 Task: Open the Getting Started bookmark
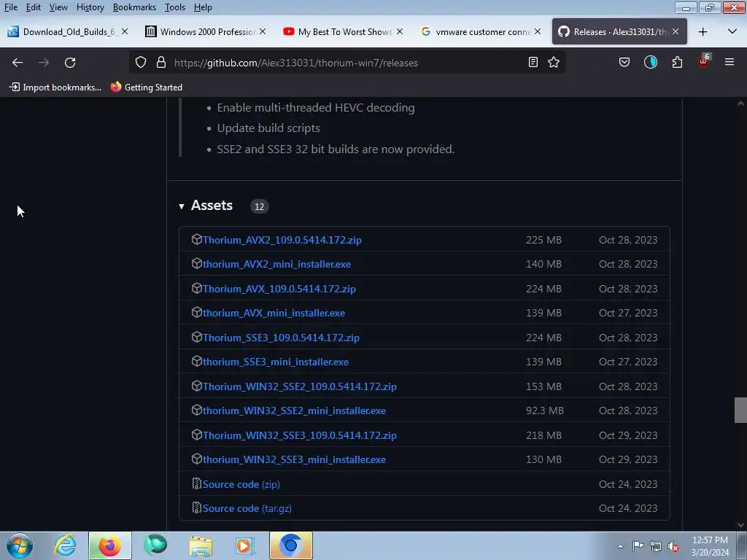[x=146, y=87]
